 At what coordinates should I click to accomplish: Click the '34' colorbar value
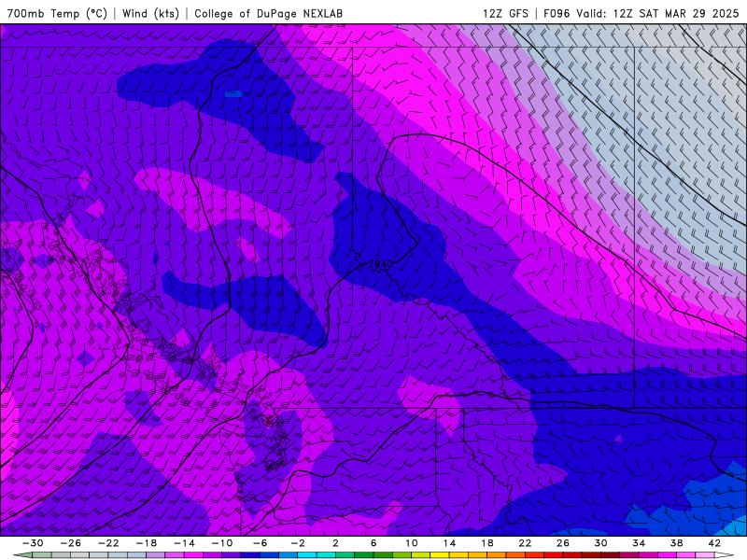639,543
